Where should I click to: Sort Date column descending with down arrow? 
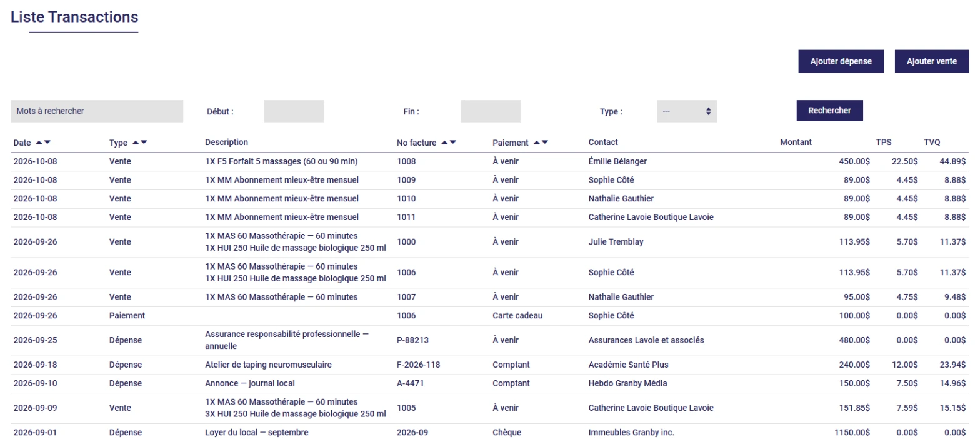(47, 143)
